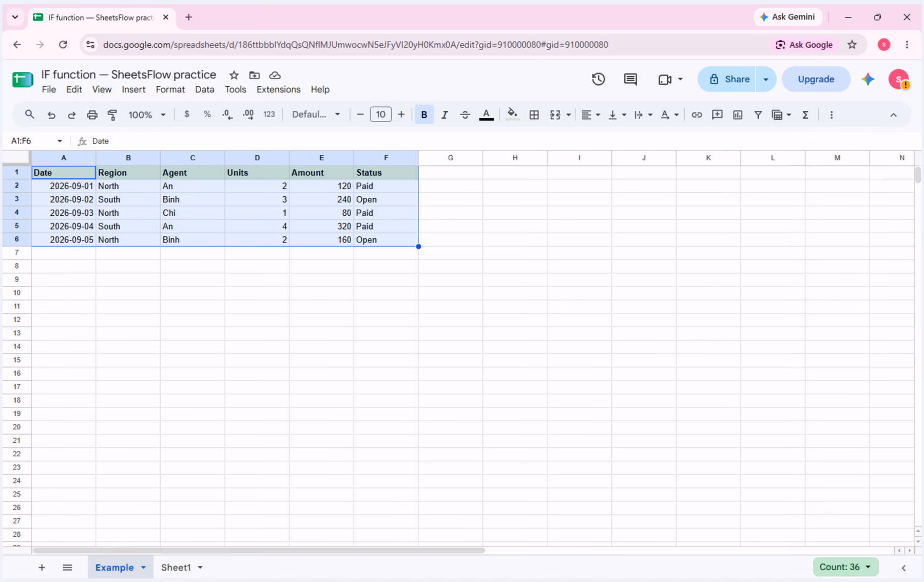The width and height of the screenshot is (924, 582).
Task: Switch to the Sheet1 tab
Action: 176,568
